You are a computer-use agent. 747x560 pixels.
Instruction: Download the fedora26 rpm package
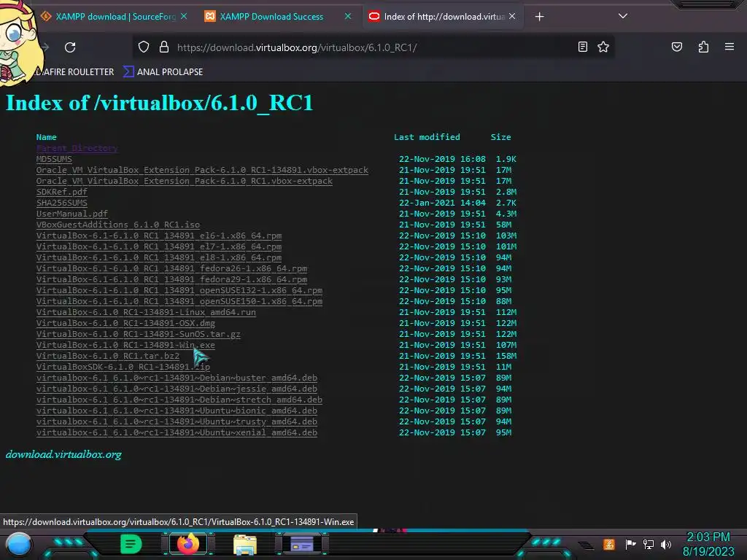point(171,268)
